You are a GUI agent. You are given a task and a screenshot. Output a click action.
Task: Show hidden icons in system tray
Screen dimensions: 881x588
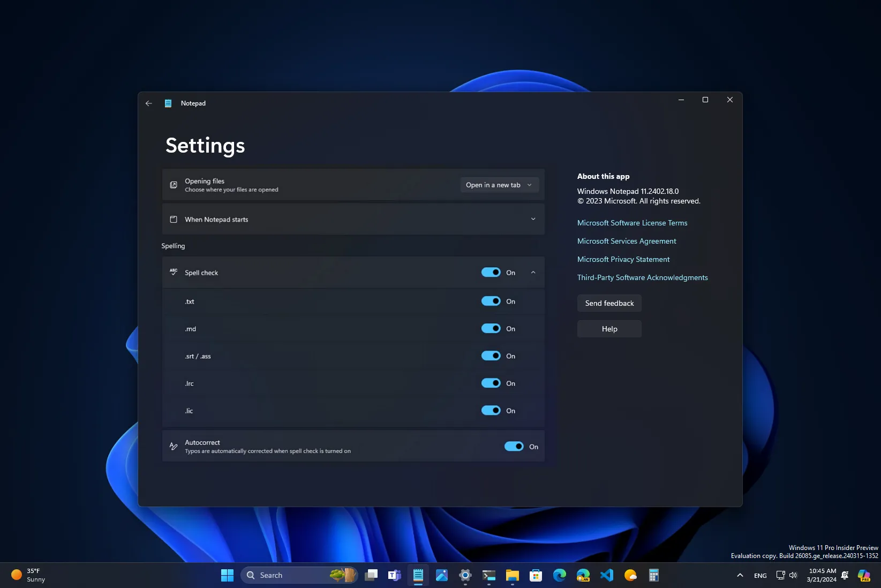(x=740, y=575)
